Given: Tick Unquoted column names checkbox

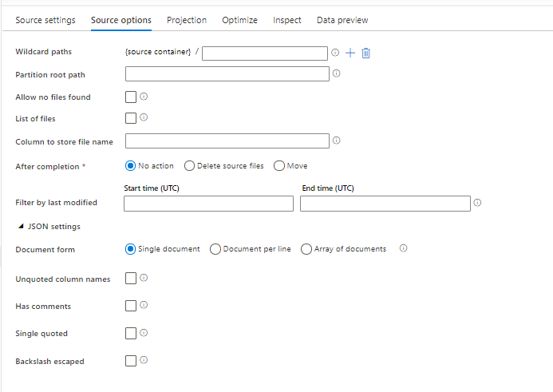Looking at the screenshot, I should click(x=131, y=279).
